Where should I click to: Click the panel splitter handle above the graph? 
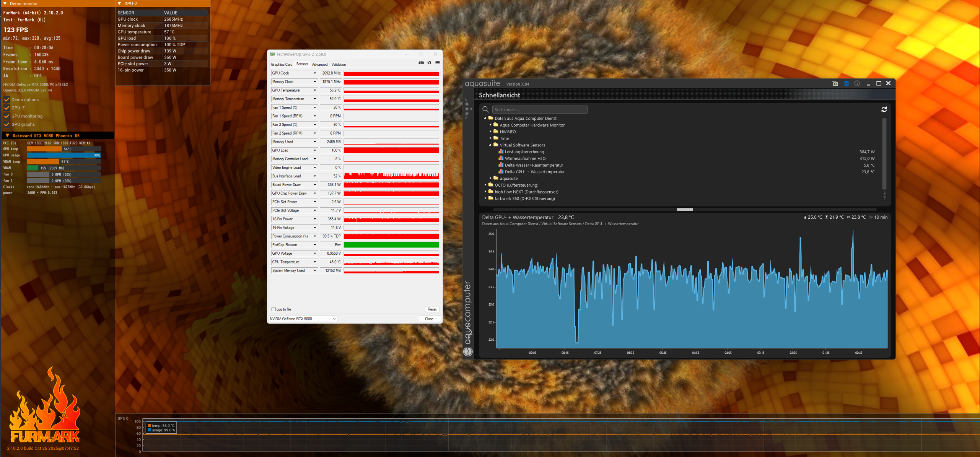click(x=684, y=210)
